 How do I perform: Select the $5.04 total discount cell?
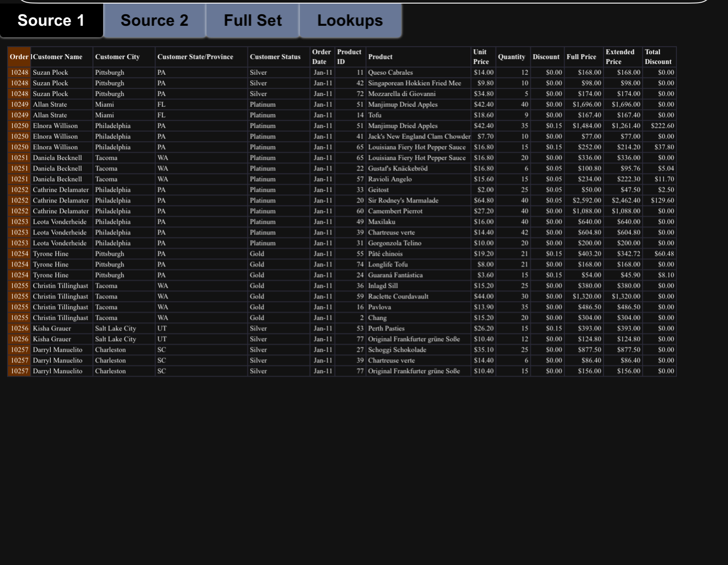pyautogui.click(x=660, y=168)
